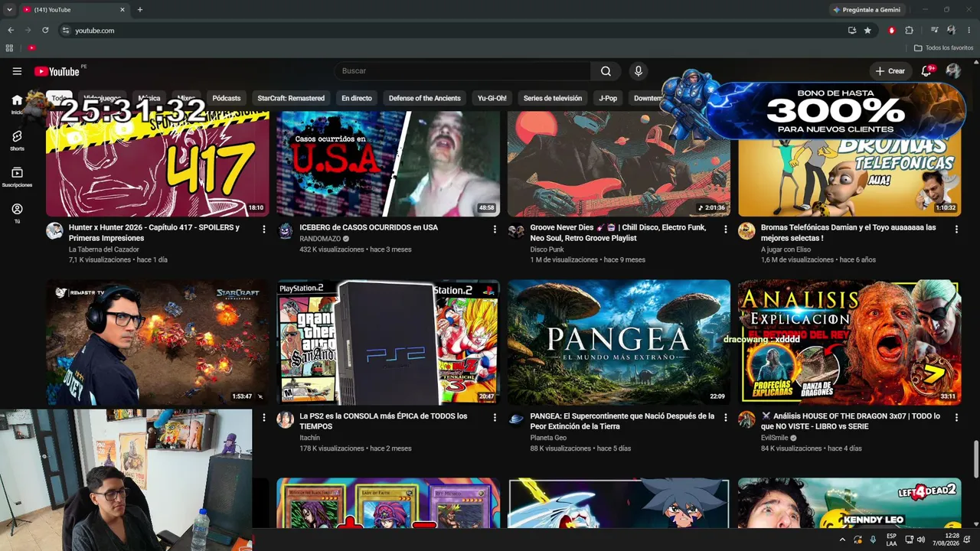The height and width of the screenshot is (551, 980).
Task: Open the Chrome three-dot menu
Action: tap(969, 31)
